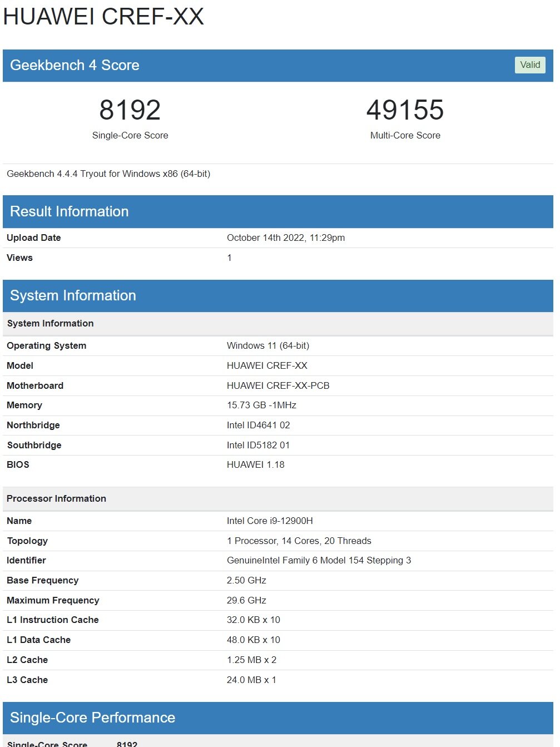Click the Multi-Core Score caption

point(405,135)
